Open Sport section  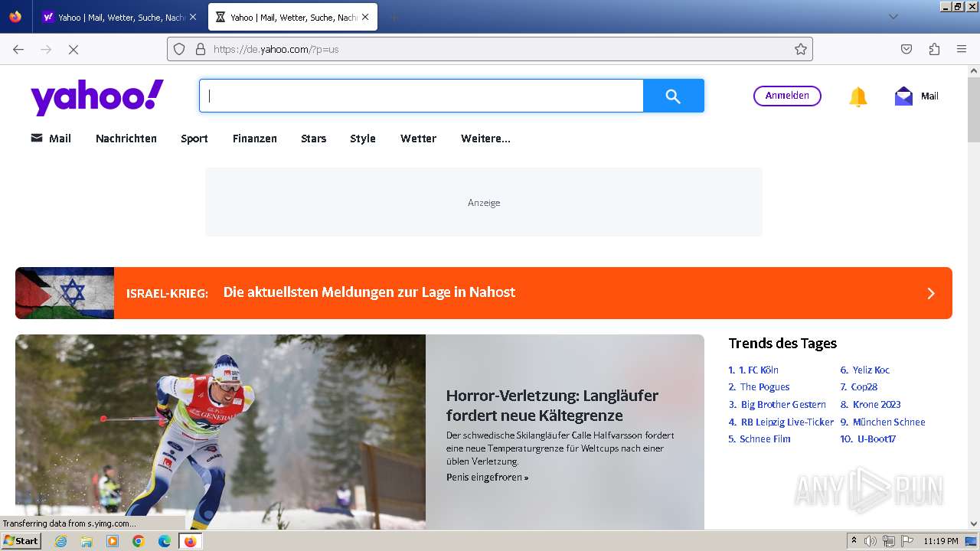[x=194, y=139]
